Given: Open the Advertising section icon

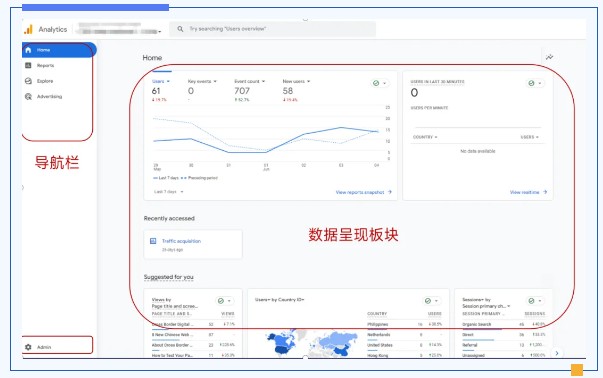Looking at the screenshot, I should coord(28,97).
